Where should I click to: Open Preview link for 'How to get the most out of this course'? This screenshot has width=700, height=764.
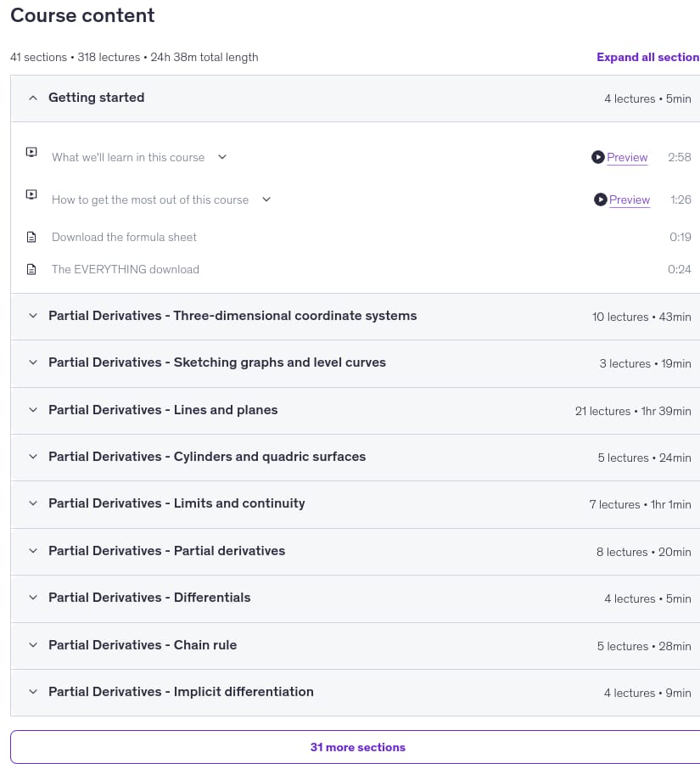pos(630,199)
